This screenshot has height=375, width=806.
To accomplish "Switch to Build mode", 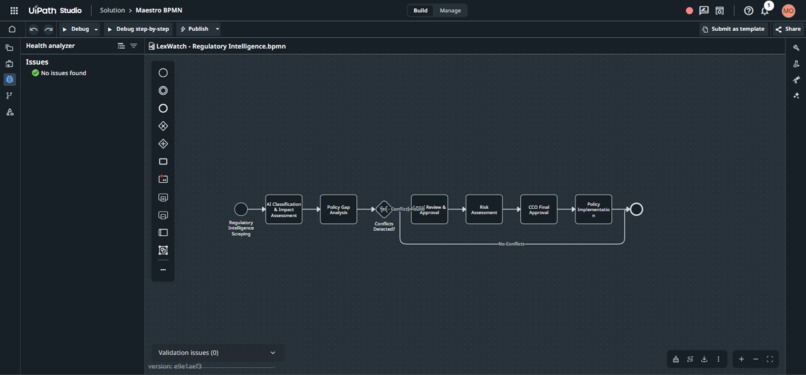I will 420,11.
